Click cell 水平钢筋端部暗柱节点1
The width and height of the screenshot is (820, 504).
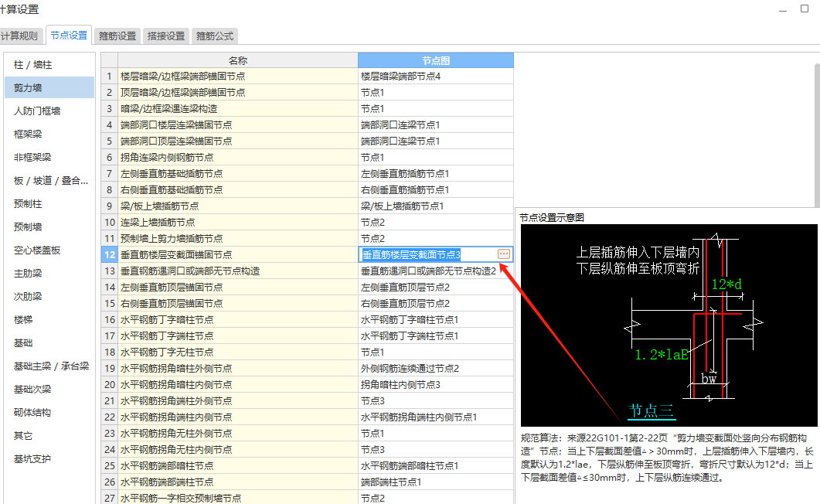436,465
